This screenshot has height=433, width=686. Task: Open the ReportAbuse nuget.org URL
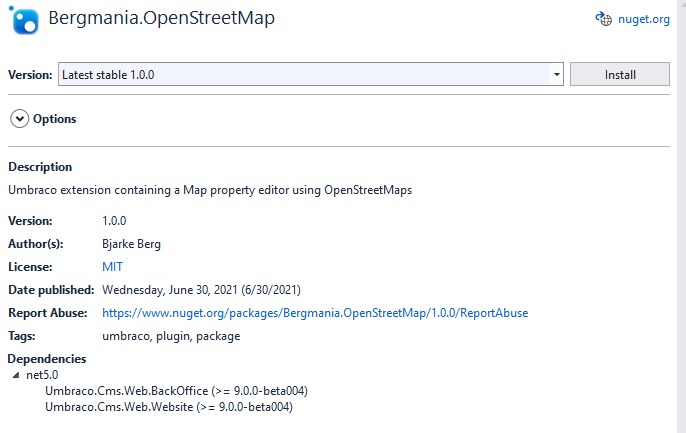pos(315,313)
